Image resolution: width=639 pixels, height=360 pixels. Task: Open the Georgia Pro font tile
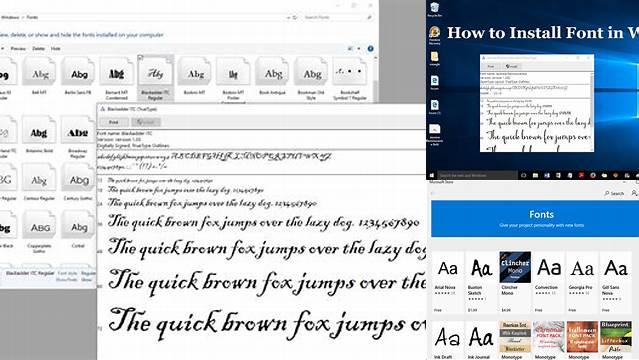pyautogui.click(x=582, y=282)
